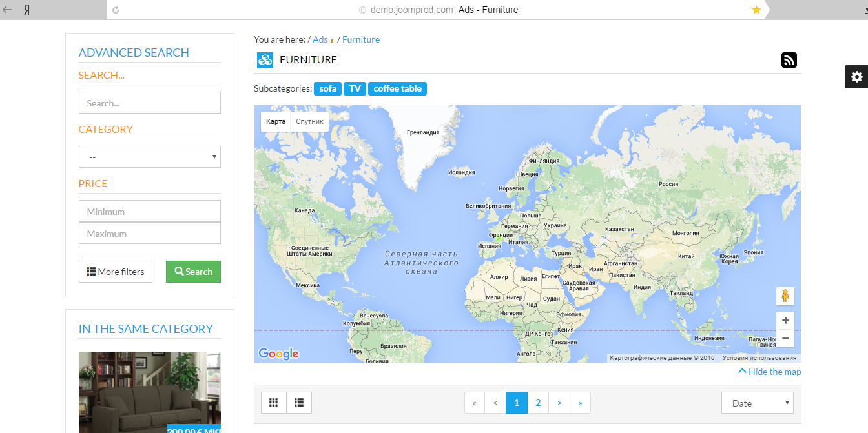The height and width of the screenshot is (433, 868).
Task: Click the Картографические данные © 2016 text
Action: click(662, 357)
